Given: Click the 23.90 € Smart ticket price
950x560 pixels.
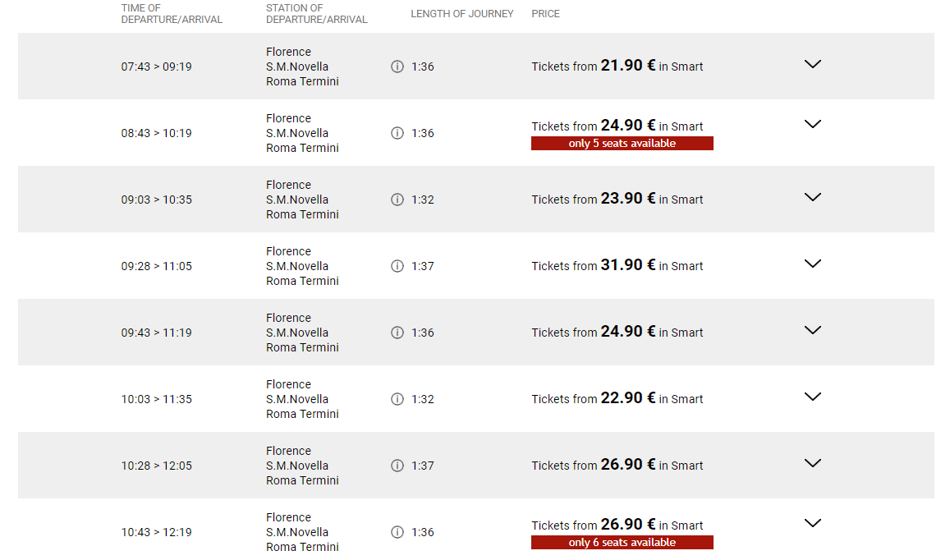Looking at the screenshot, I should click(x=628, y=199).
